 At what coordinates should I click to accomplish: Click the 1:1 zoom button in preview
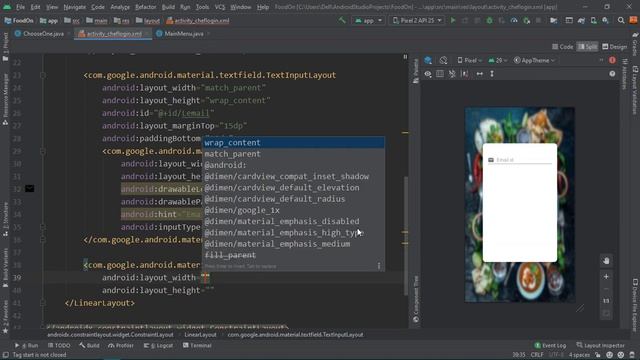click(x=606, y=301)
